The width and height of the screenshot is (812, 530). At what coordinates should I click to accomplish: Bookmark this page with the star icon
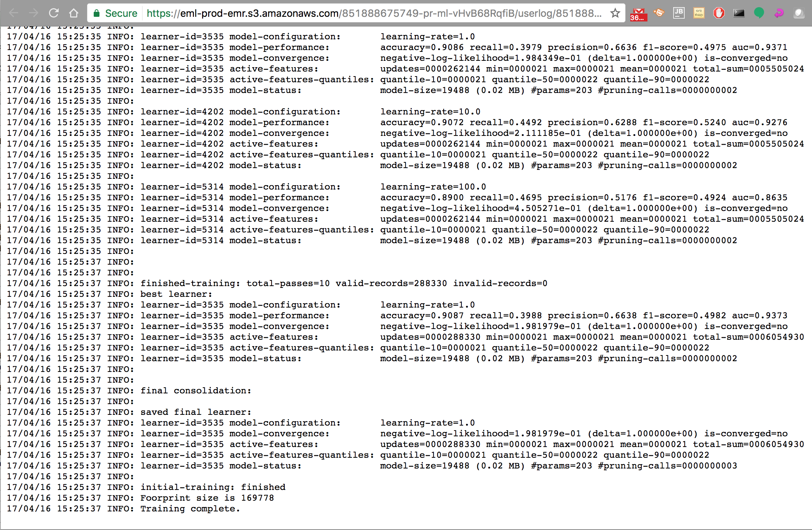click(615, 13)
